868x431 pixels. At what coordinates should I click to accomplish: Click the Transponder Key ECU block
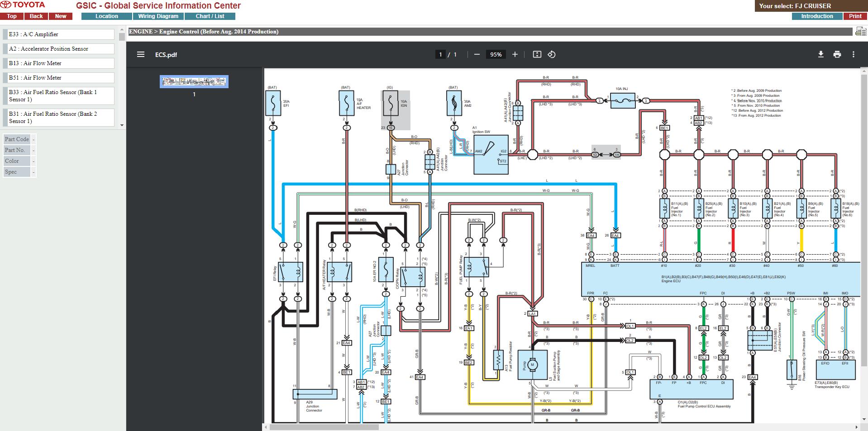[x=835, y=369]
